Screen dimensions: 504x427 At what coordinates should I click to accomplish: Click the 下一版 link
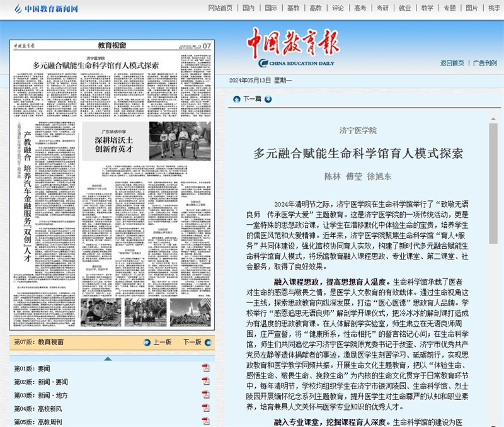tap(192, 342)
